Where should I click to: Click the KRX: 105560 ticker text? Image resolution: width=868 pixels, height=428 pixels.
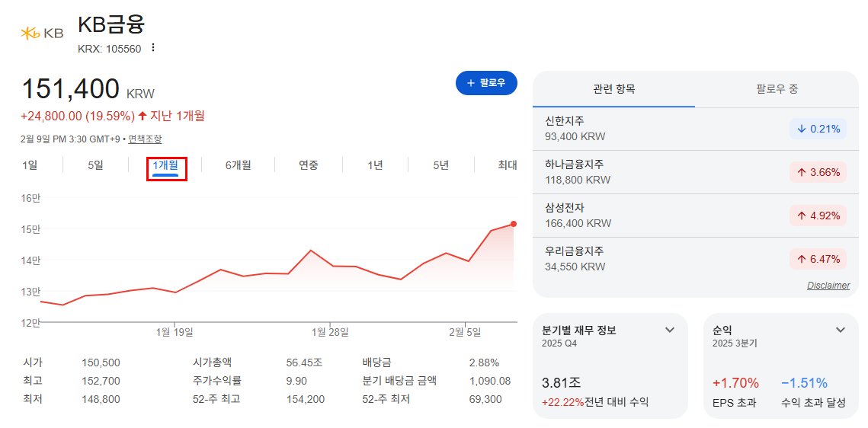(x=110, y=49)
